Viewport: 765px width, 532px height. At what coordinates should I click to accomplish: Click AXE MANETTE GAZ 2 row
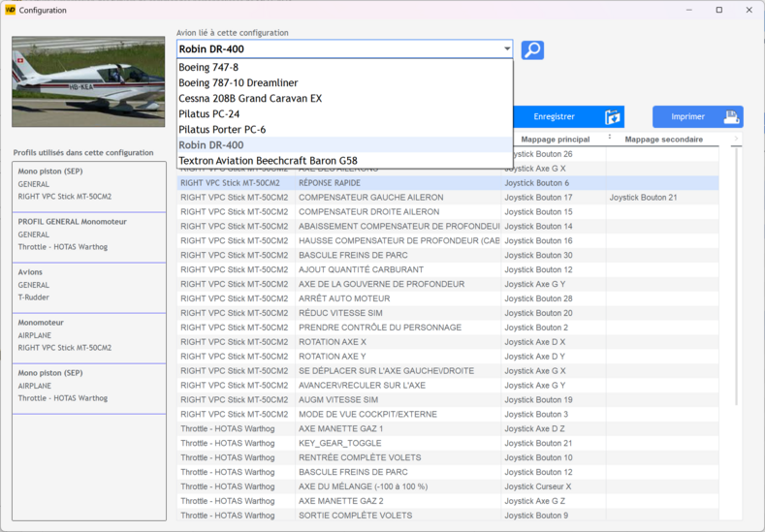tap(448, 501)
